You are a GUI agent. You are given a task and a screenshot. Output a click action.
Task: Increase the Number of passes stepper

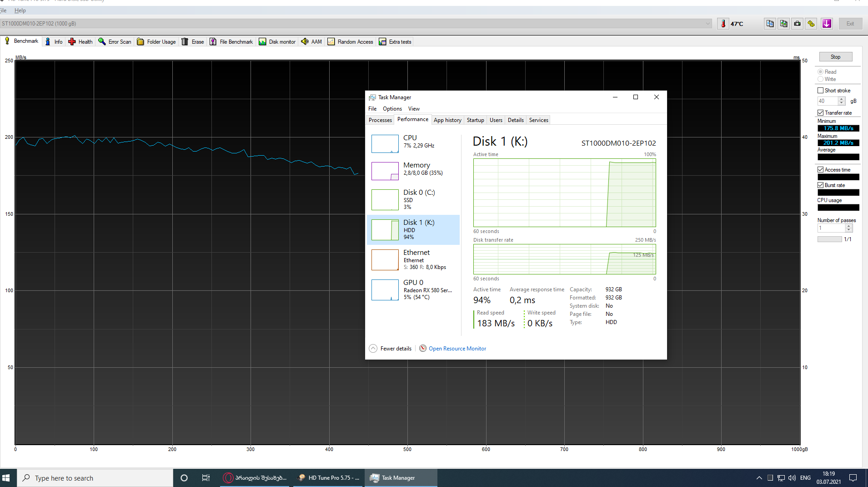point(849,226)
